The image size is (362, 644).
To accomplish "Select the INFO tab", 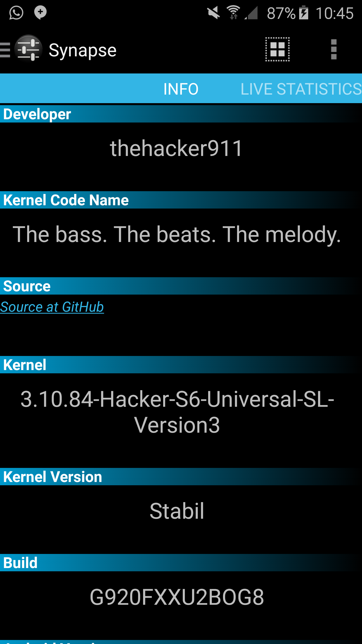I will (x=181, y=89).
